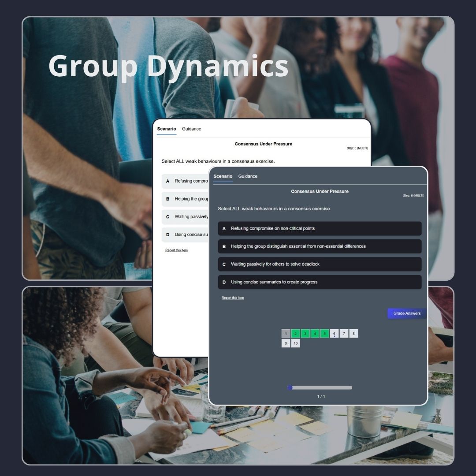Screen dimensions: 476x476
Task: Select option B in the white window
Action: click(x=185, y=199)
